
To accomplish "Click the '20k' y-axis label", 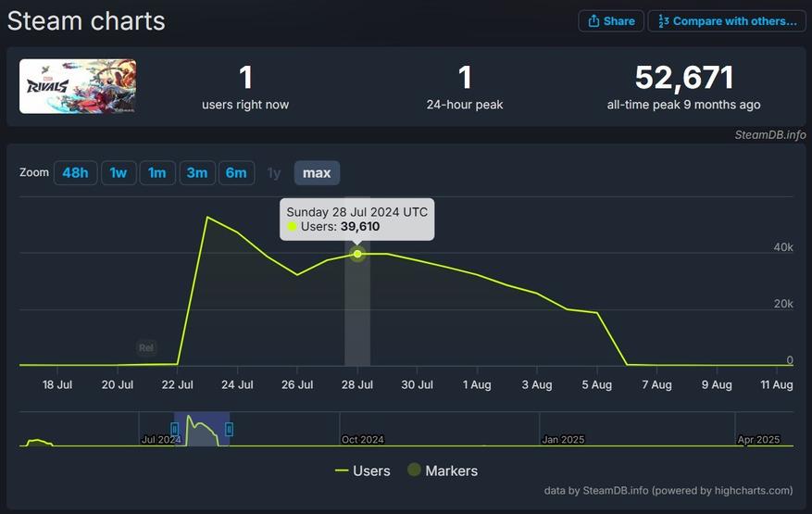I will 783,304.
